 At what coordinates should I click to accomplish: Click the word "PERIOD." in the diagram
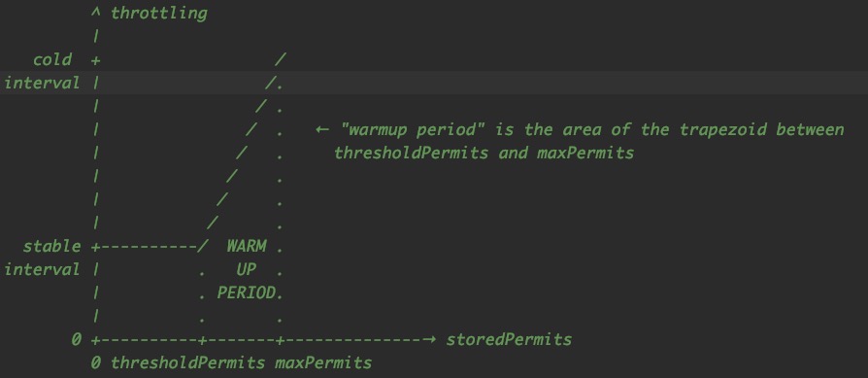[250, 293]
